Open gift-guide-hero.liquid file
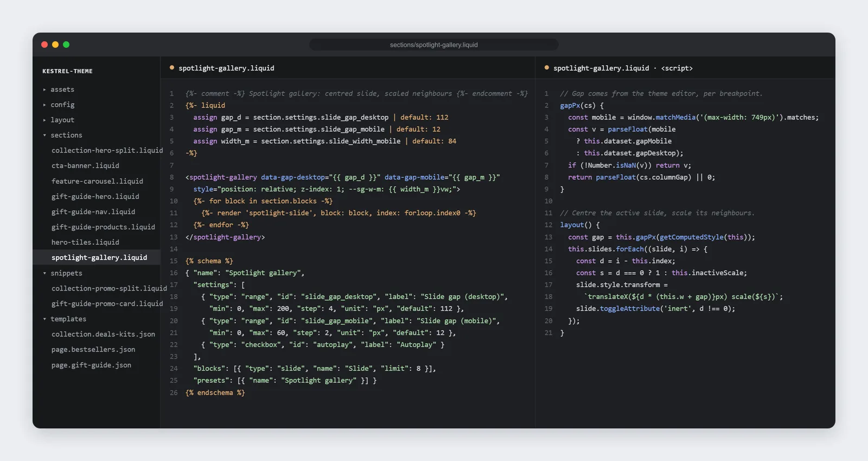This screenshot has height=461, width=868. click(x=95, y=197)
